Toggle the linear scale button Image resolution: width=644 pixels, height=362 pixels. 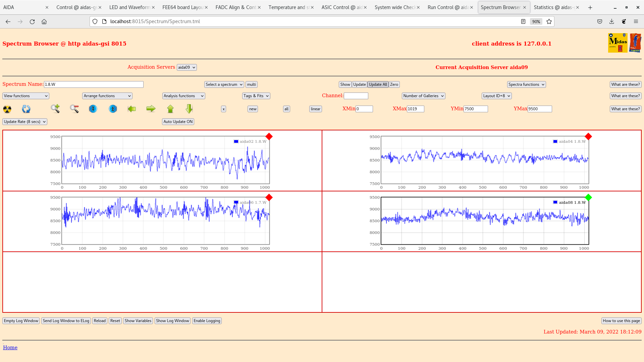(315, 109)
